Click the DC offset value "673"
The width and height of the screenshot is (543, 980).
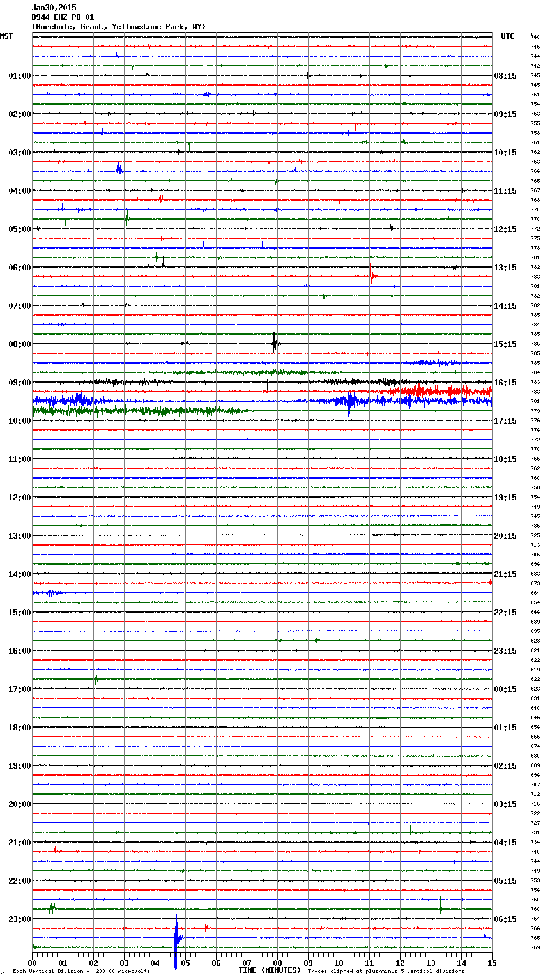535,583
